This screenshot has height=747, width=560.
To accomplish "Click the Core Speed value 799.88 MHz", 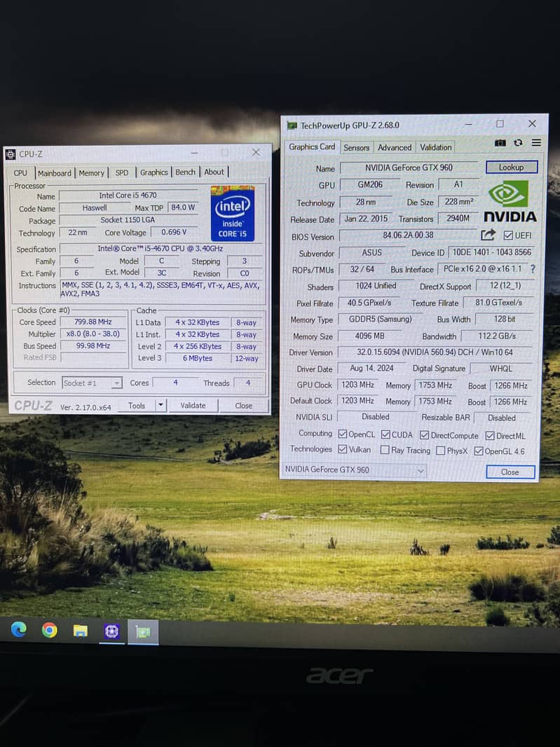I will [93, 322].
